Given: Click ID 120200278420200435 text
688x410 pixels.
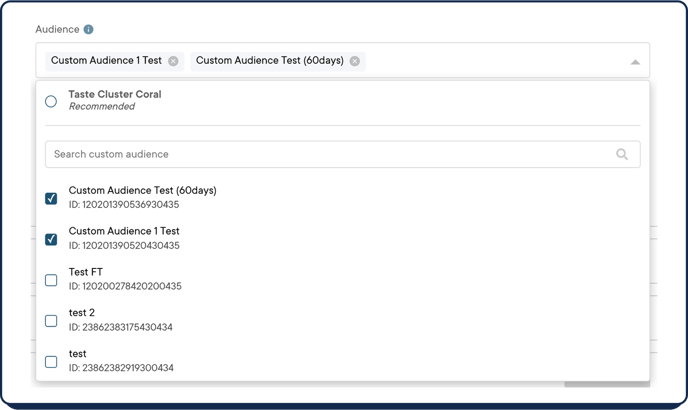Looking at the screenshot, I should (x=125, y=286).
